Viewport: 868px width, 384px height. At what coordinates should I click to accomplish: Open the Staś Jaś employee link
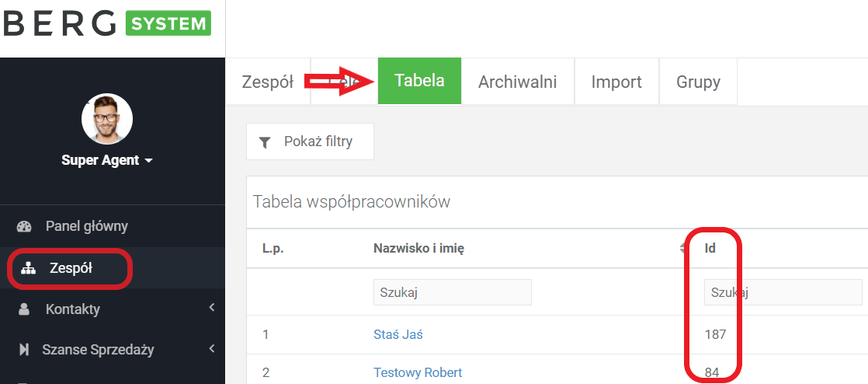point(398,334)
